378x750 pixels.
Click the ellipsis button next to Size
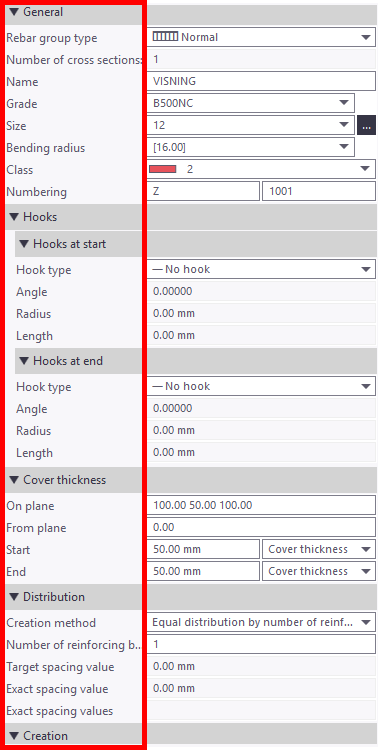367,125
